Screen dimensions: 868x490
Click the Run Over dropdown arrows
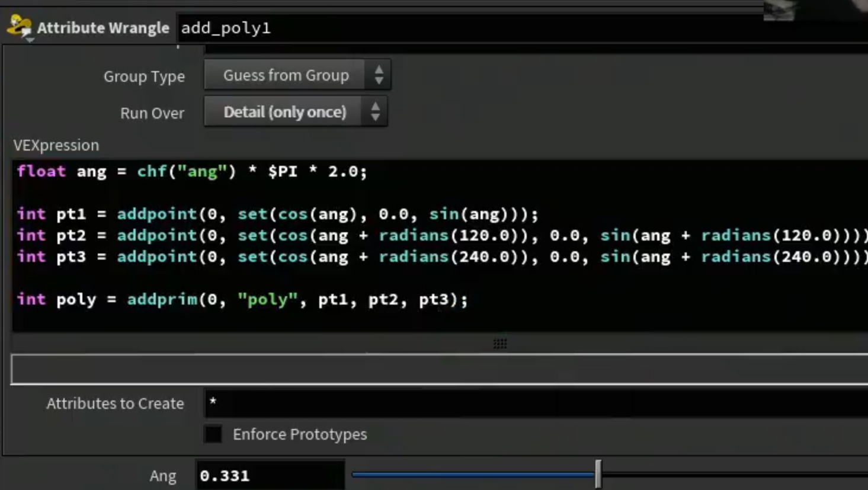pos(375,112)
